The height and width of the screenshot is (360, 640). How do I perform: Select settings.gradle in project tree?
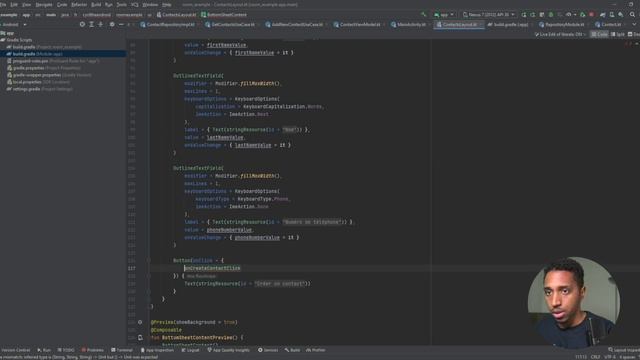[x=39, y=89]
